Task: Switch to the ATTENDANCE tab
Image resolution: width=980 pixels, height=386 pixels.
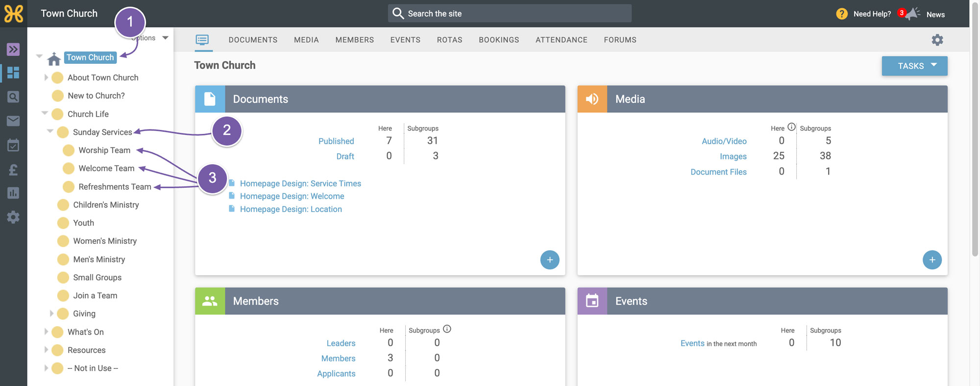Action: (561, 40)
